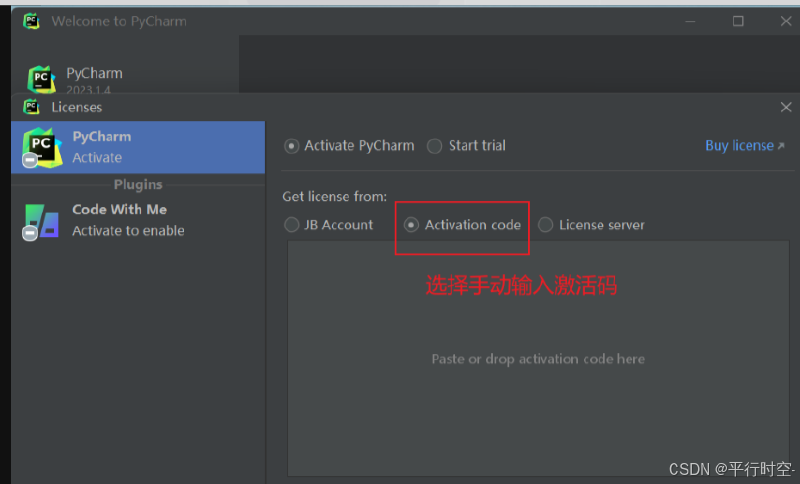The height and width of the screenshot is (484, 800).
Task: Click the "Plugins" section header
Action: point(138,184)
